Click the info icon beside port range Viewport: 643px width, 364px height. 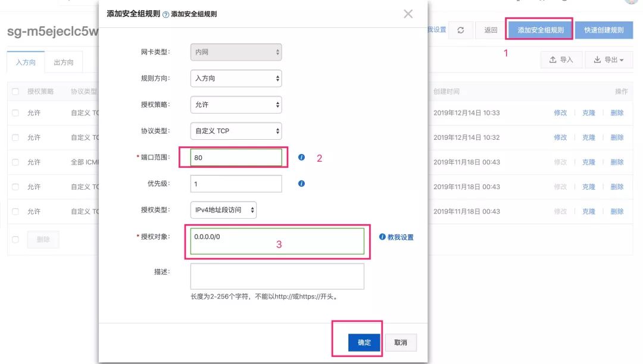pyautogui.click(x=301, y=157)
